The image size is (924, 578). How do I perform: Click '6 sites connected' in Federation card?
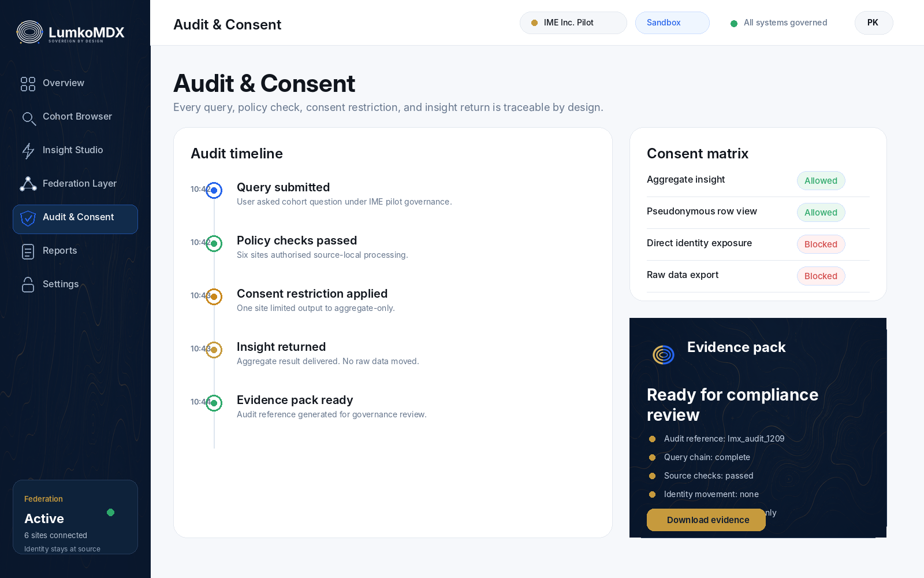point(55,535)
